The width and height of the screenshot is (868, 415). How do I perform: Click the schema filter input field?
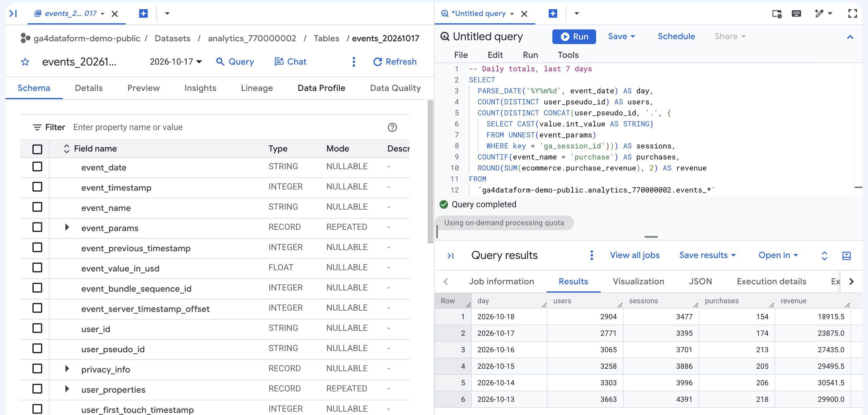pyautogui.click(x=226, y=127)
